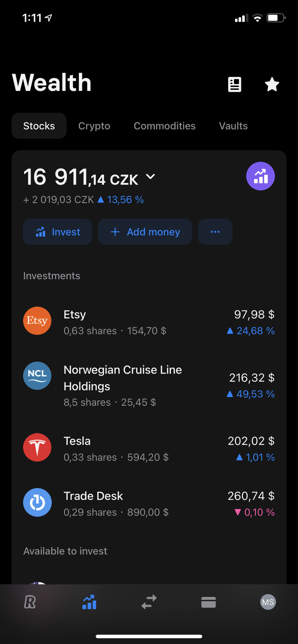Select the Wealth chart icon in bottom bar
Image resolution: width=298 pixels, height=644 pixels.
coord(89,602)
